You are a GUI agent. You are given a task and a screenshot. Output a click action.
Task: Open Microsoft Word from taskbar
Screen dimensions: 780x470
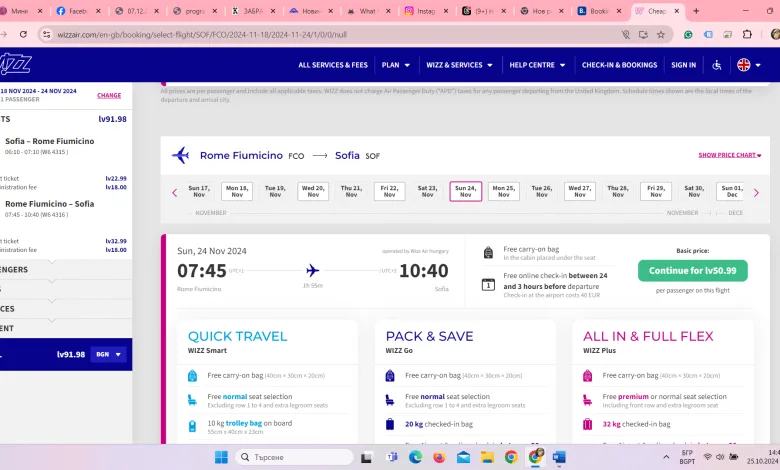pos(559,457)
